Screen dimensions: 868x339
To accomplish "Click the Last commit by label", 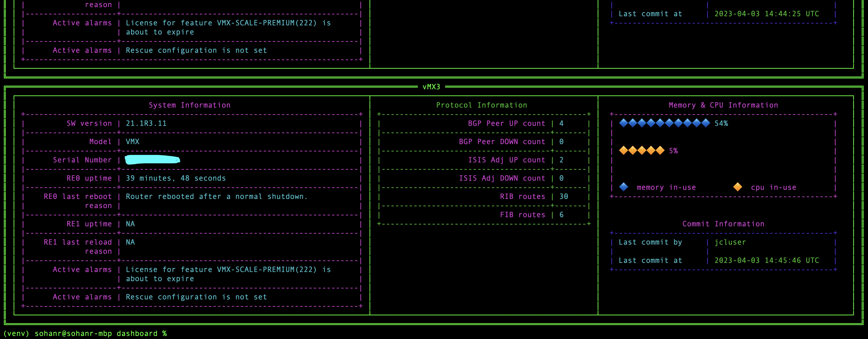I will (650, 242).
